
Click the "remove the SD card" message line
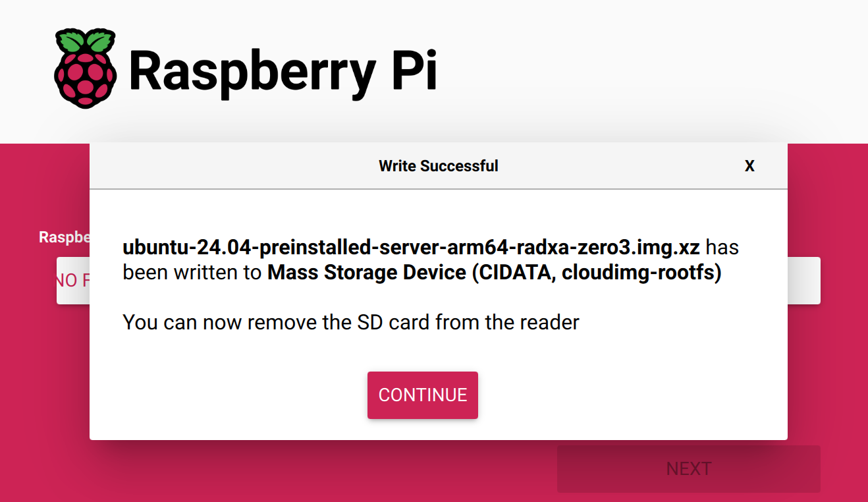pyautogui.click(x=351, y=322)
